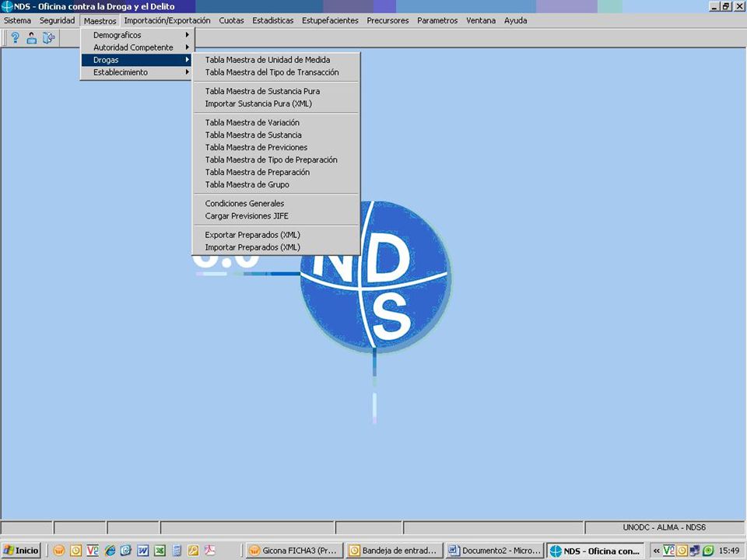This screenshot has height=560, width=747.
Task: Choose Tabla Maestra de Grupo
Action: coord(276,184)
